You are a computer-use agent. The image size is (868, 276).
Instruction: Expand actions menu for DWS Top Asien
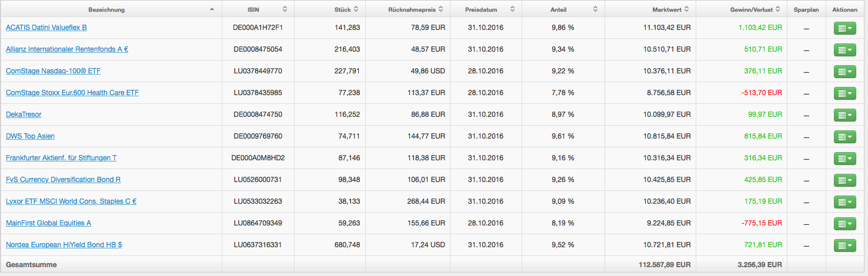pyautogui.click(x=845, y=137)
